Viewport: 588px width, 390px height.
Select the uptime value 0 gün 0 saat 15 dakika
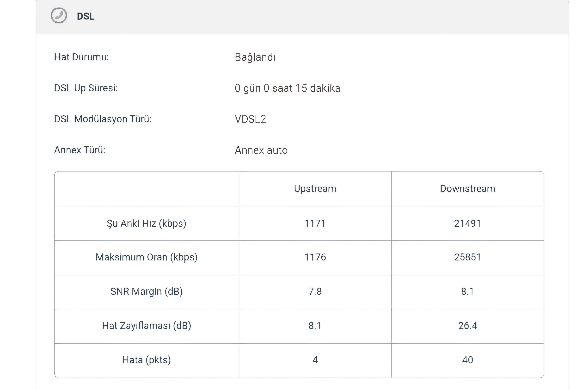[287, 88]
